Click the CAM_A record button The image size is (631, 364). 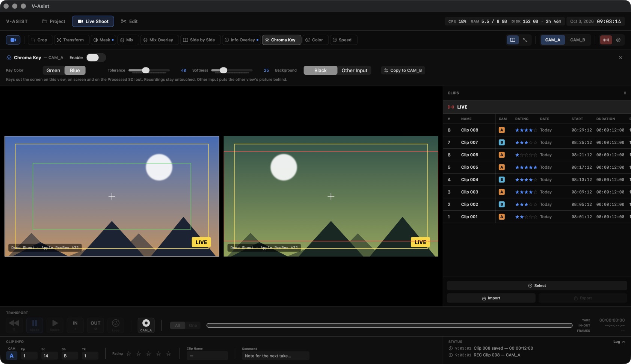pos(146,325)
